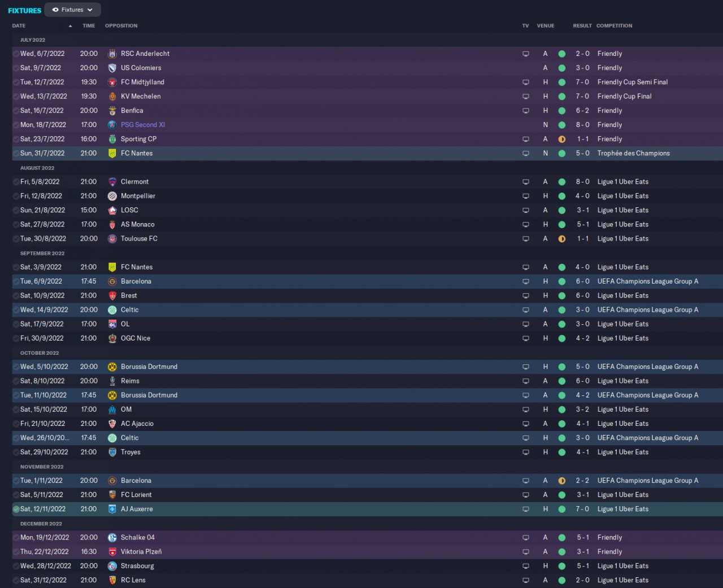The height and width of the screenshot is (588, 723).
Task: Toggle the tick circle beside Sat, 12/11/2022
Action: (16, 509)
